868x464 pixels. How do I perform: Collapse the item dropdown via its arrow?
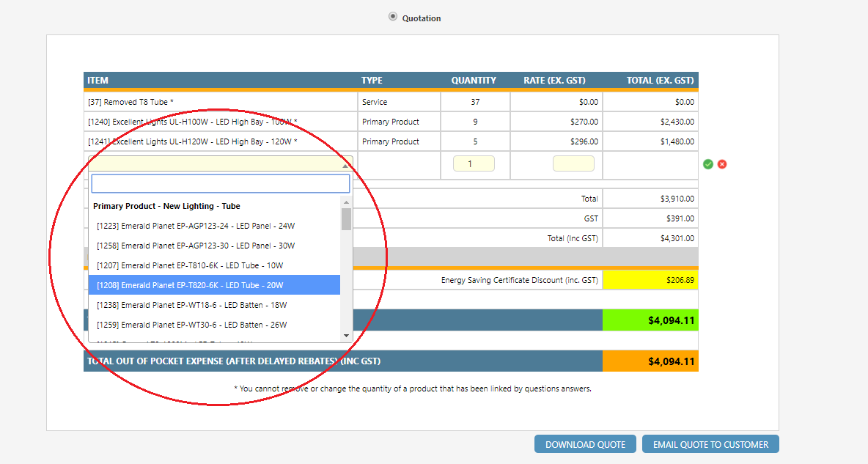(x=345, y=166)
